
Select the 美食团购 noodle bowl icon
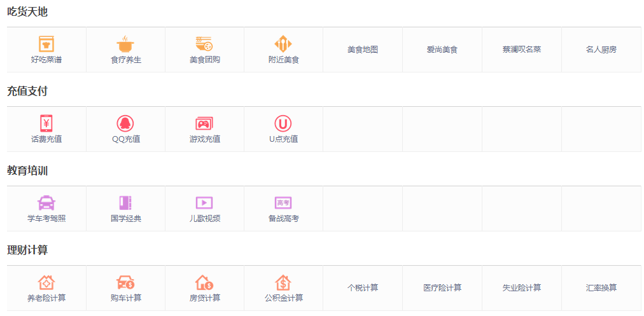[204, 44]
